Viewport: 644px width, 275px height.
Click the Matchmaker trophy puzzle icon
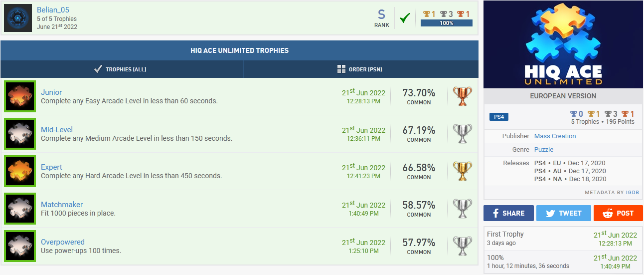(x=20, y=209)
